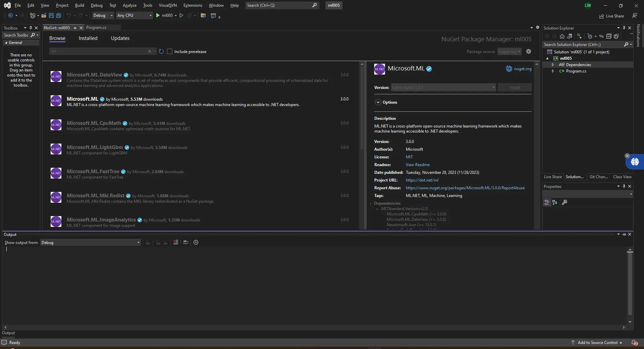Viewport: 644px width, 349px height.
Task: Click the Save All toolbar icon
Action: pos(59,15)
